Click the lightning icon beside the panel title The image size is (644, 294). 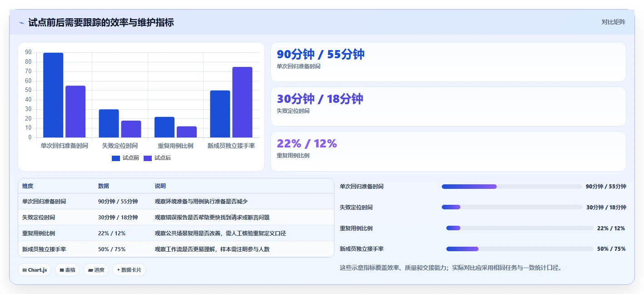click(x=21, y=22)
